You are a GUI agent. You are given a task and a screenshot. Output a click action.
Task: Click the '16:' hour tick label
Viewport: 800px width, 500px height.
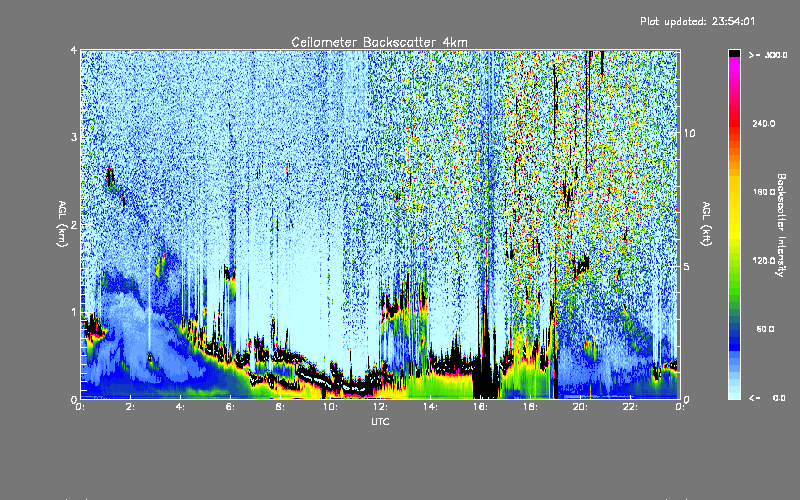480,407
